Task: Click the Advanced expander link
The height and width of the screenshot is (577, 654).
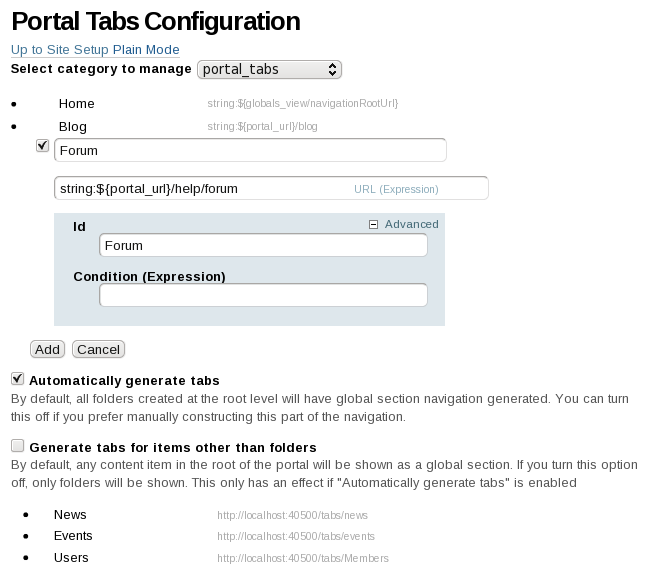Action: (x=411, y=225)
